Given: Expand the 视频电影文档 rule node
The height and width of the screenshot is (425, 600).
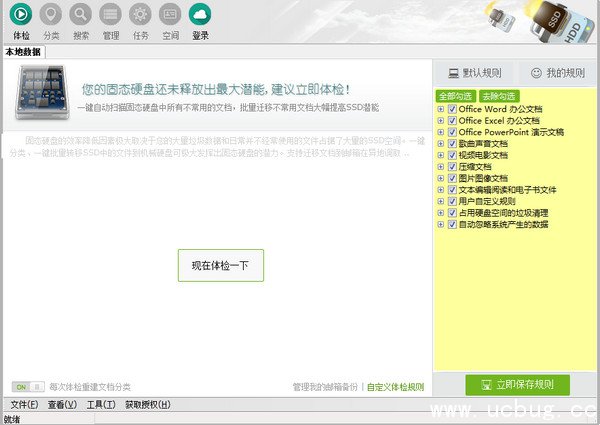Looking at the screenshot, I should [x=441, y=155].
